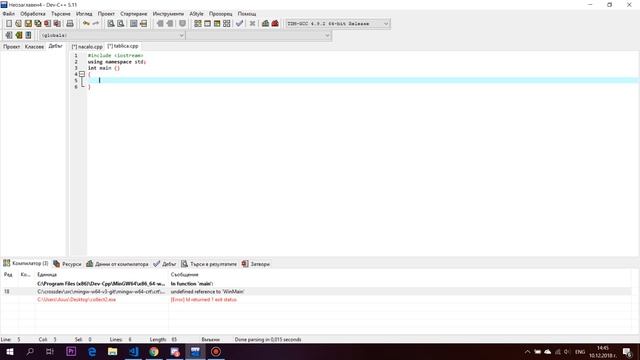
Task: Open the Файл menu
Action: (9, 14)
